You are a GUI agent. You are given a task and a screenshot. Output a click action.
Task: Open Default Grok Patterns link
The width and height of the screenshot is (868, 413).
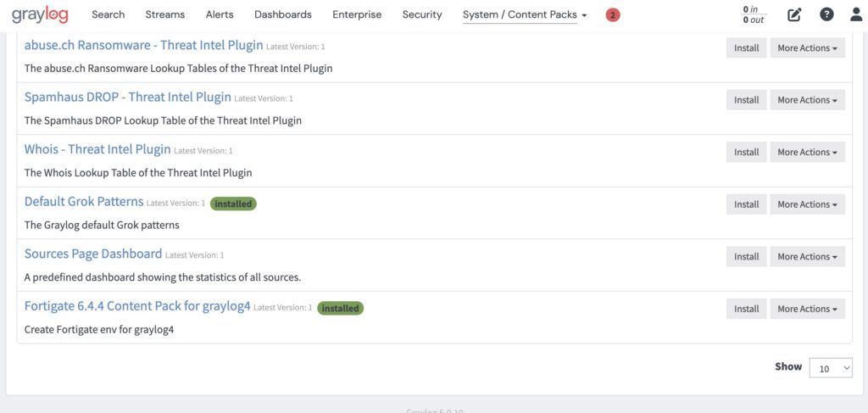click(84, 202)
